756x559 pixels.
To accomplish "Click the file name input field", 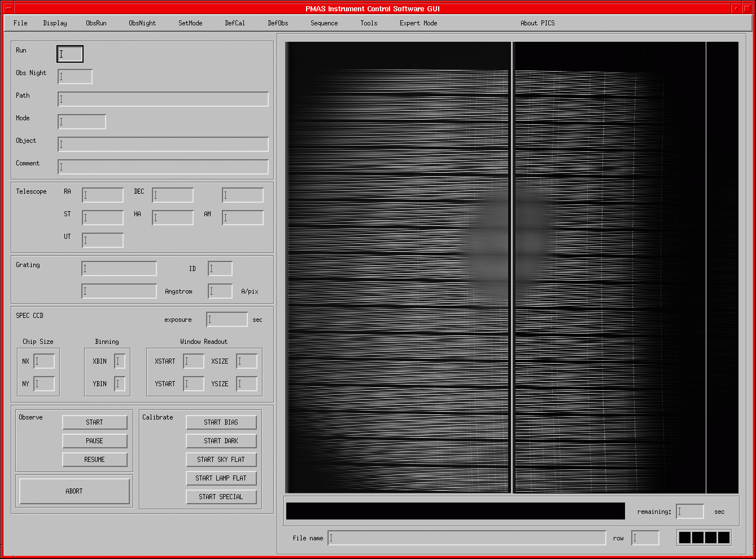I will (466, 538).
